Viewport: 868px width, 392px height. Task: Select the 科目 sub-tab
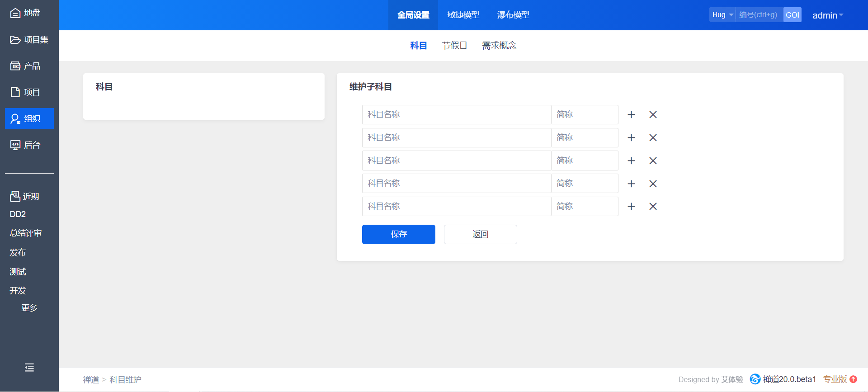click(x=419, y=46)
